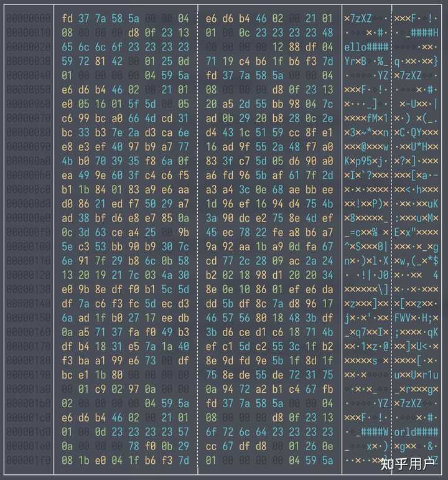
Task: Click offset label 00000160
Action: pos(28,332)
